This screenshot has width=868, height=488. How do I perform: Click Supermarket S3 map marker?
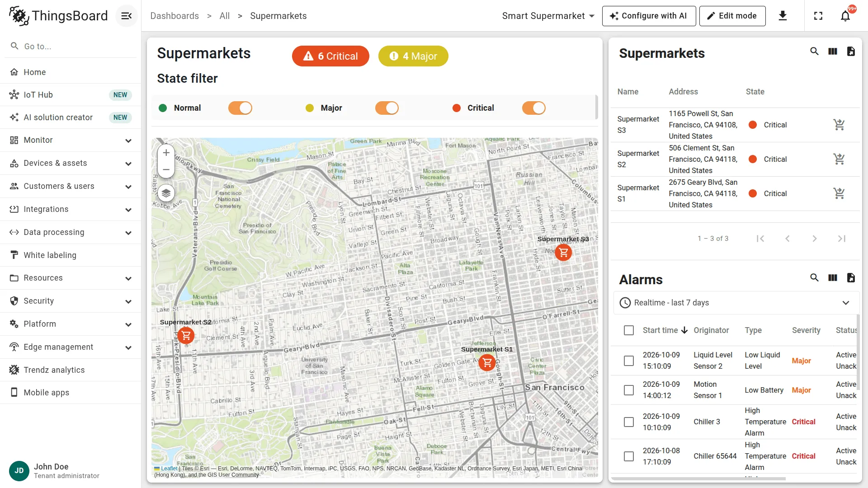pyautogui.click(x=563, y=252)
